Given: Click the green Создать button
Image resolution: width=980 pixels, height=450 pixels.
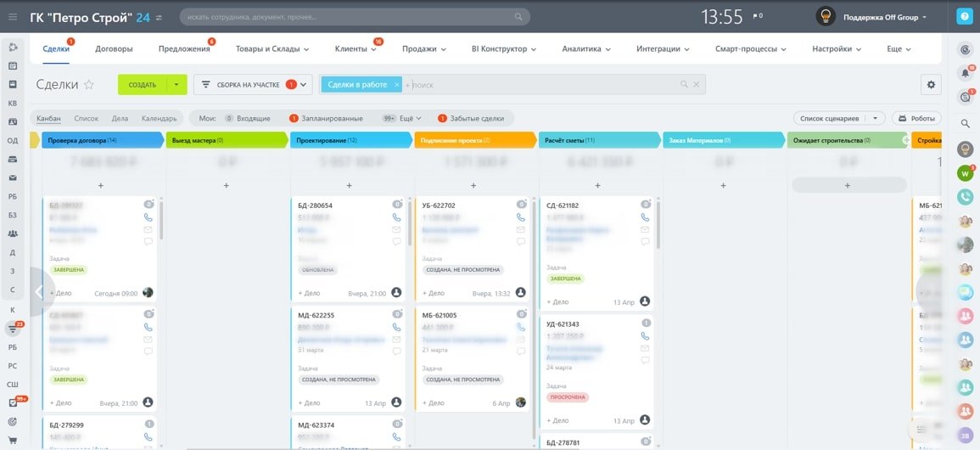Looking at the screenshot, I should 143,84.
